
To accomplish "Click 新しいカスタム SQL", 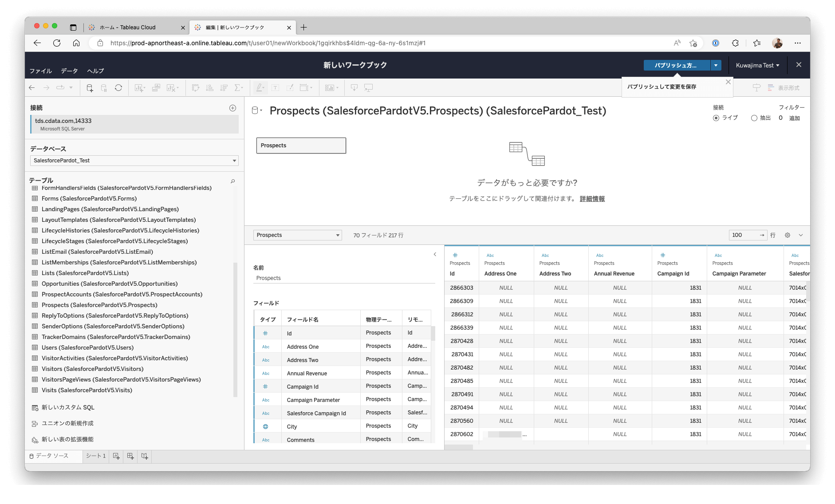I will pyautogui.click(x=68, y=407).
